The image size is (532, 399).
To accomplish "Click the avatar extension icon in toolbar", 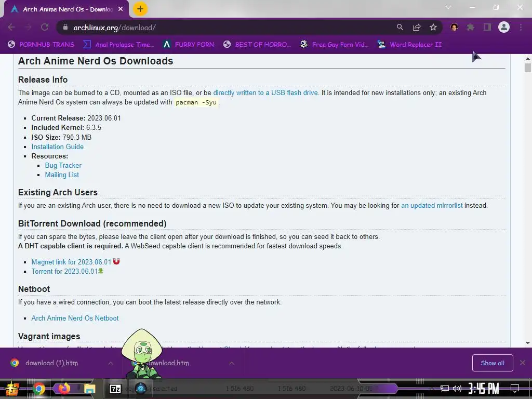I will pos(454,27).
